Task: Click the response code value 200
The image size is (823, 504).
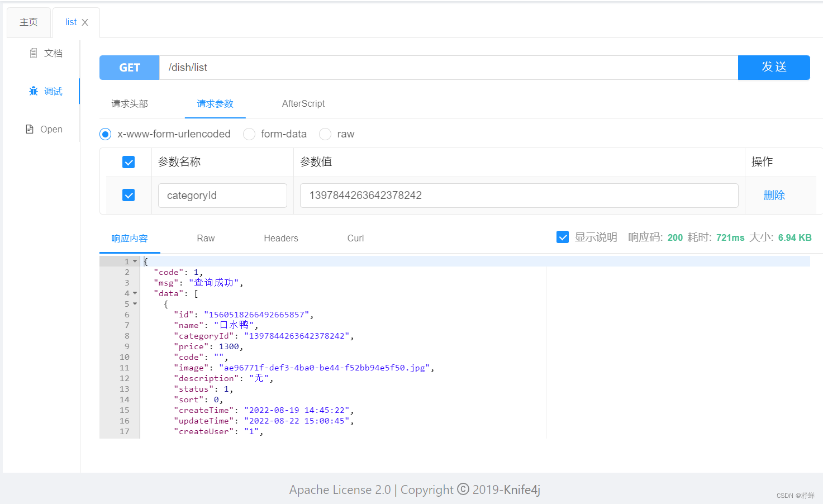Action: [675, 237]
